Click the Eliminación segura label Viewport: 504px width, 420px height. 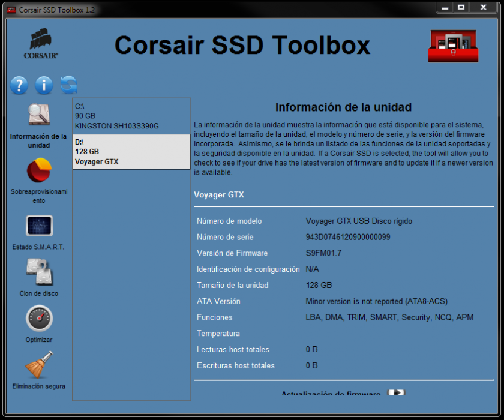[x=39, y=386]
